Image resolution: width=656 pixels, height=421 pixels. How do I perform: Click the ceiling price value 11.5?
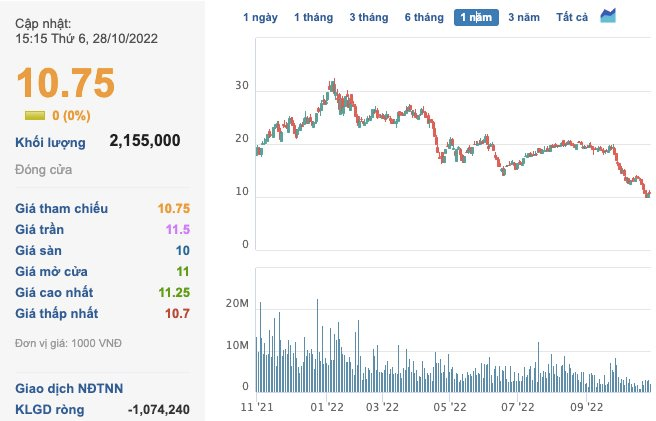coord(177,229)
